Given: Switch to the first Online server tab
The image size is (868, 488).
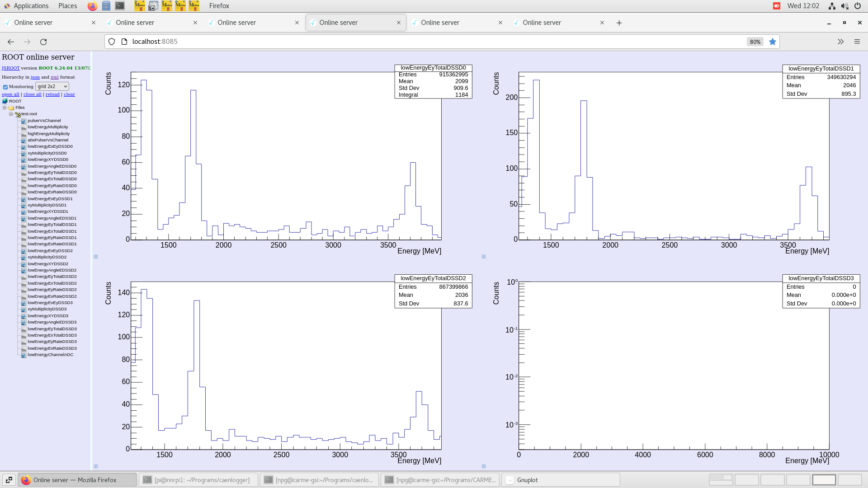Looking at the screenshot, I should (33, 23).
